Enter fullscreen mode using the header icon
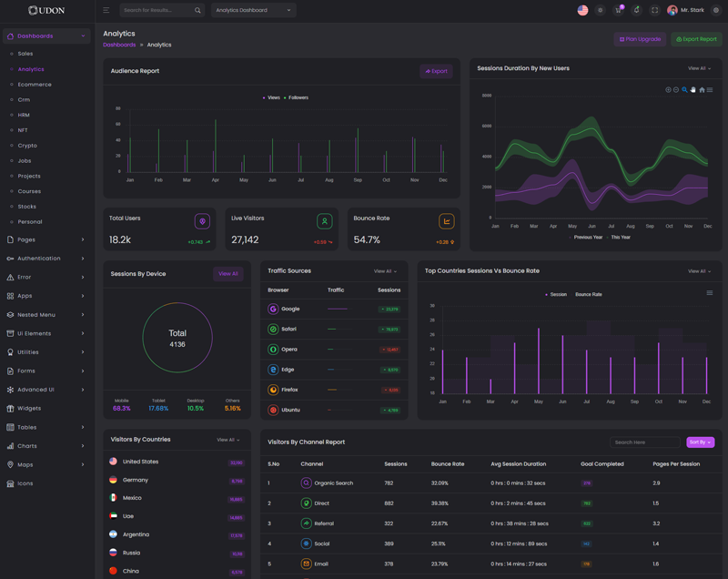This screenshot has width=728, height=579. click(x=654, y=10)
